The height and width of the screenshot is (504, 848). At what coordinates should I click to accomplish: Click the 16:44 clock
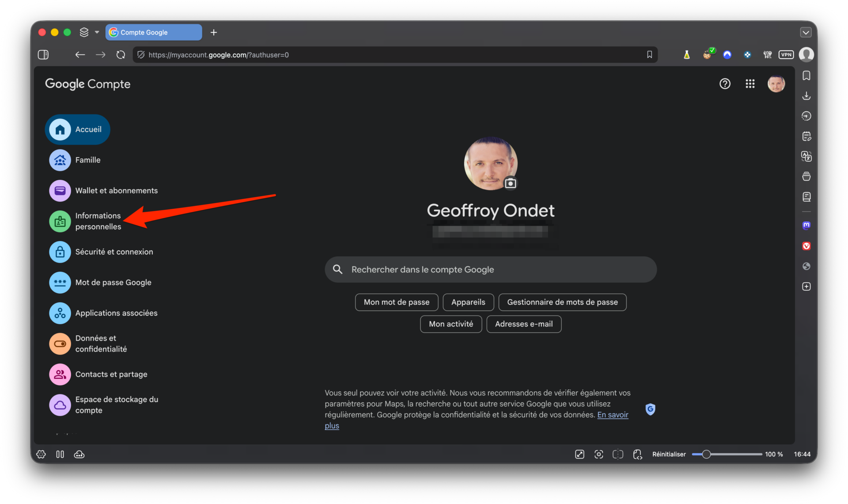pyautogui.click(x=802, y=454)
